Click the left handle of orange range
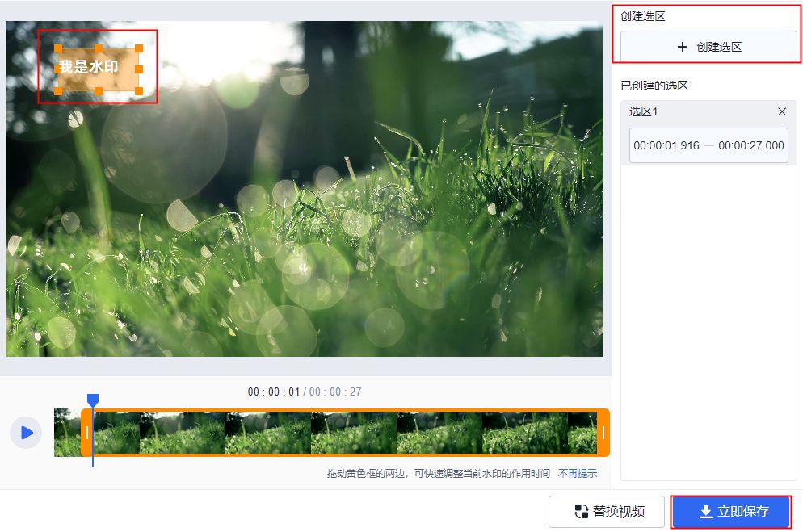This screenshot has width=803, height=532. tap(87, 433)
